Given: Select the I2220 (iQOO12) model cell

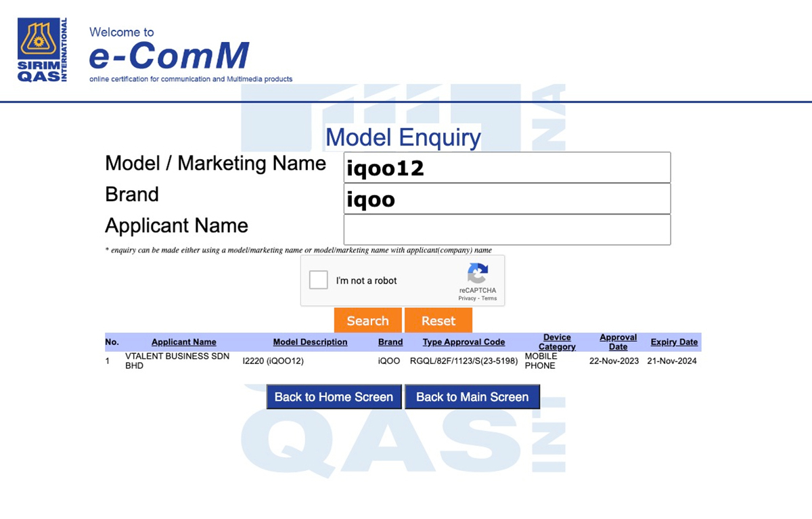Looking at the screenshot, I should click(x=273, y=361).
